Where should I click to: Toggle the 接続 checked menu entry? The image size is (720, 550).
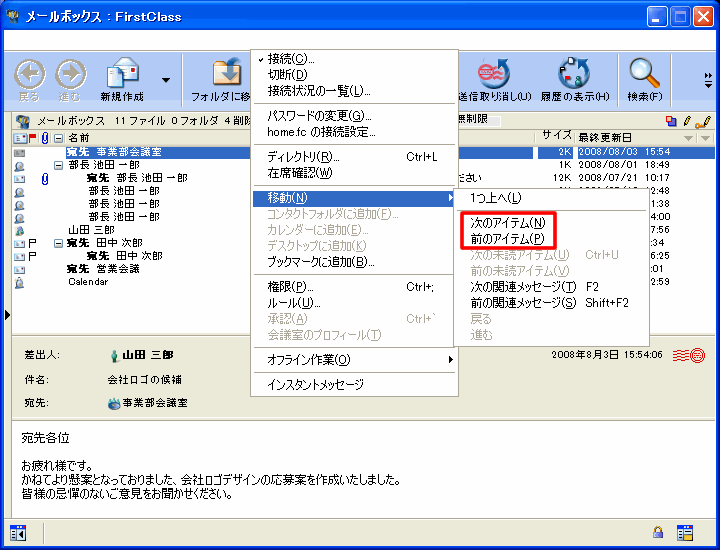(290, 59)
